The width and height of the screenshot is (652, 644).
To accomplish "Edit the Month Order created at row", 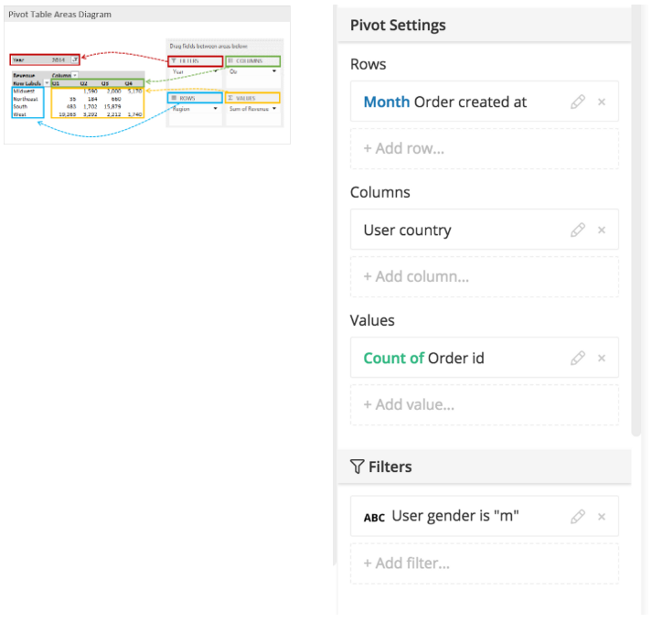I will (x=577, y=102).
